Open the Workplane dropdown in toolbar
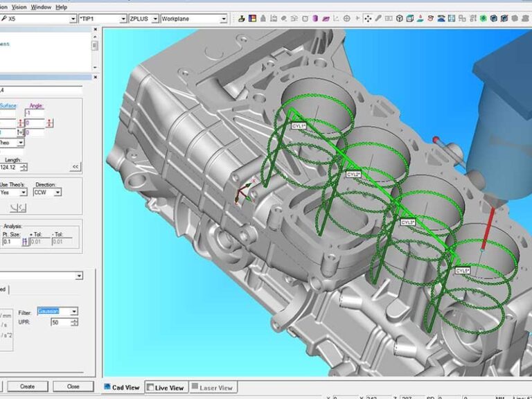 [x=224, y=19]
